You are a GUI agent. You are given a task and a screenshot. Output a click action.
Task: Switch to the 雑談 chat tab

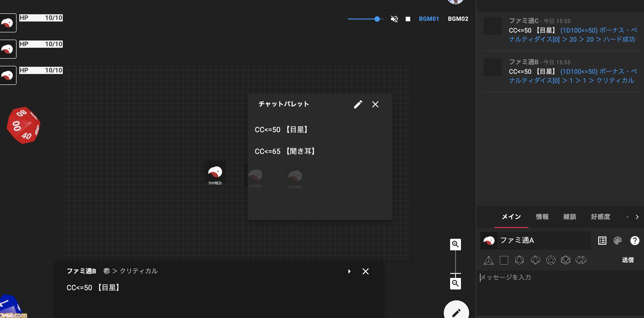(569, 217)
